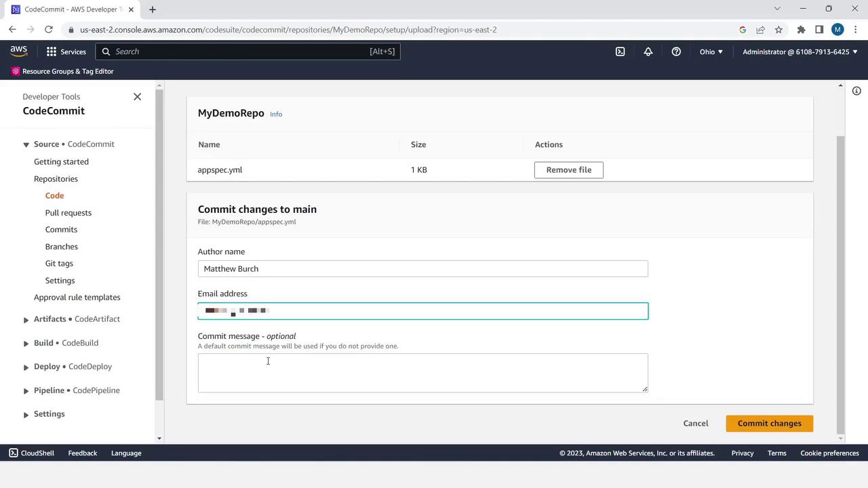Click the Name column header

coord(209,144)
